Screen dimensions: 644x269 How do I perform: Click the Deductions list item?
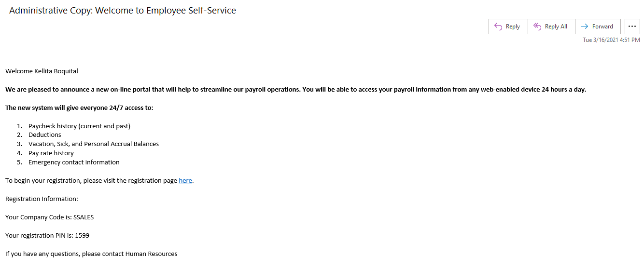[x=45, y=135]
